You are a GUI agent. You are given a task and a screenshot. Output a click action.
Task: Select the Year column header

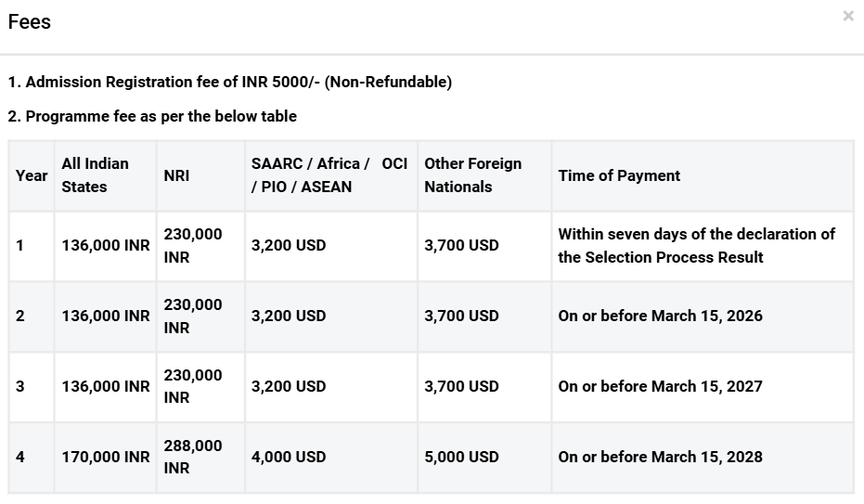[x=32, y=175]
